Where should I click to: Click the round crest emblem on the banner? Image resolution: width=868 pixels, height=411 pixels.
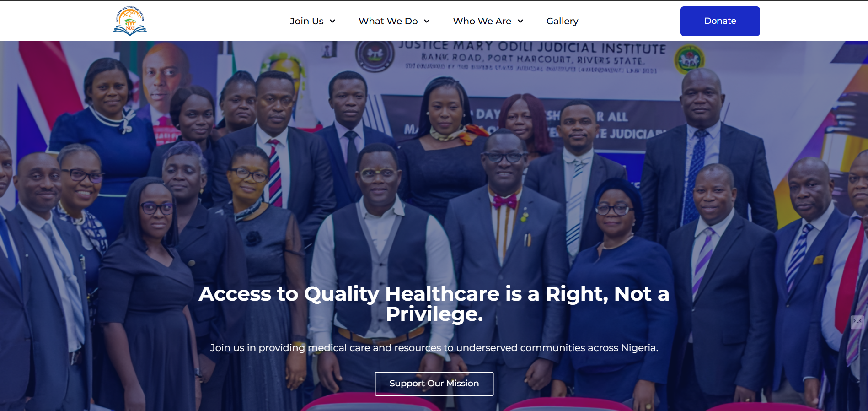coord(375,54)
